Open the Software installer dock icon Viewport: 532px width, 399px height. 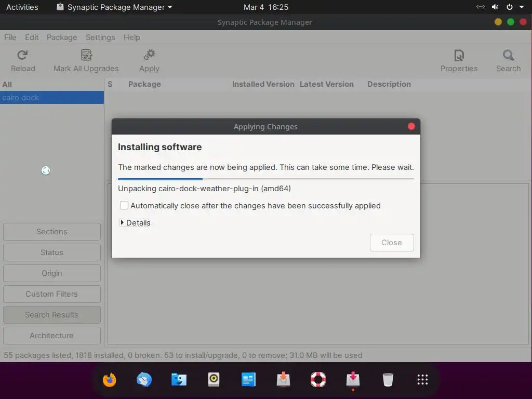coord(283,380)
